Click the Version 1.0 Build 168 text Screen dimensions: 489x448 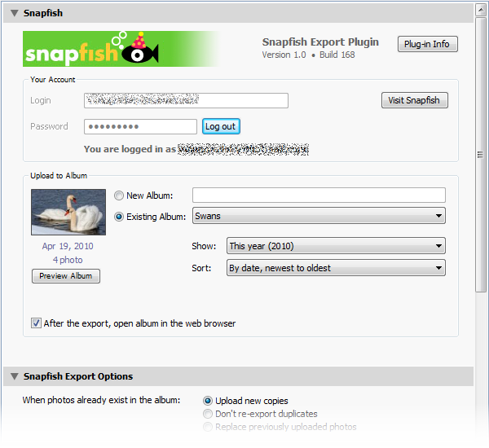[308, 55]
